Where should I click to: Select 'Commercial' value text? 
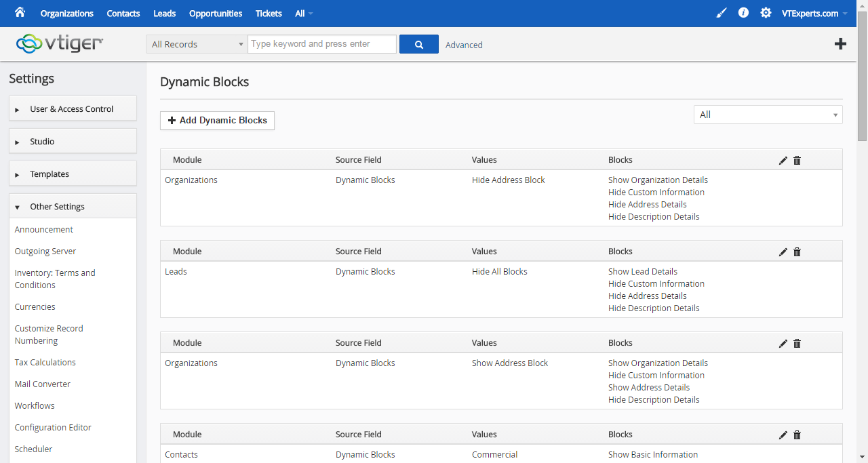pyautogui.click(x=494, y=454)
